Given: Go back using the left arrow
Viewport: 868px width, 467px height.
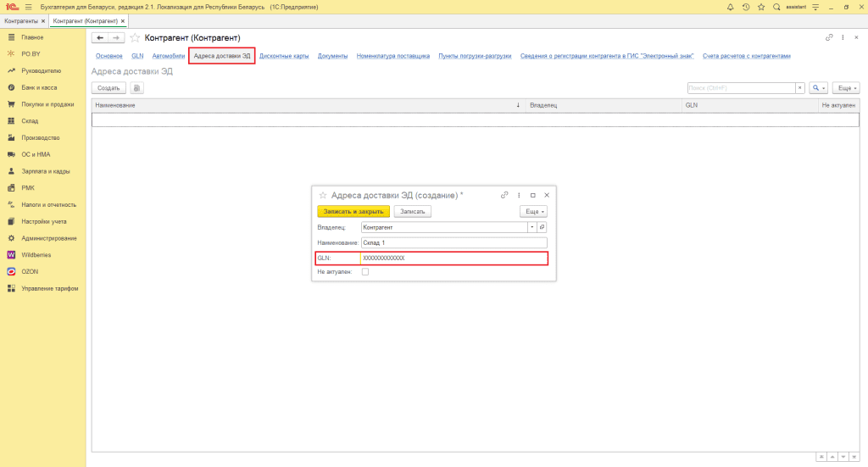Looking at the screenshot, I should 100,38.
